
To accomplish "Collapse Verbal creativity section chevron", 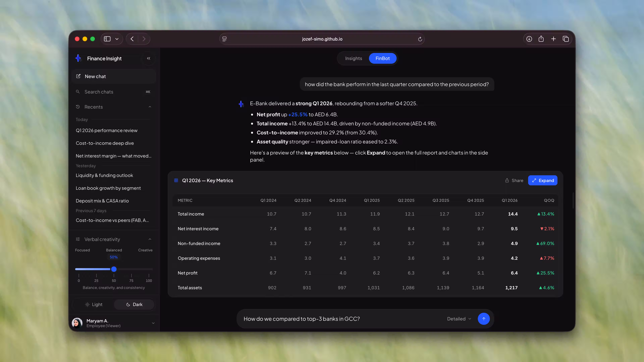I will [150, 239].
